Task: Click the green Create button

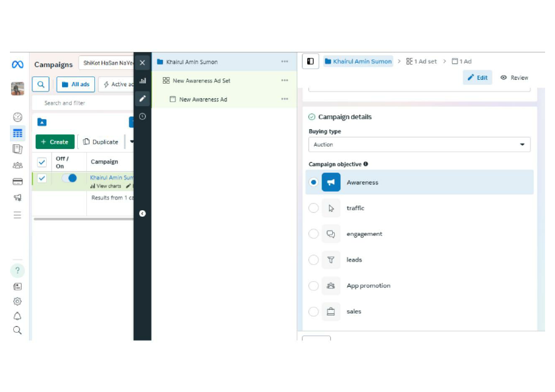Action: pyautogui.click(x=55, y=142)
